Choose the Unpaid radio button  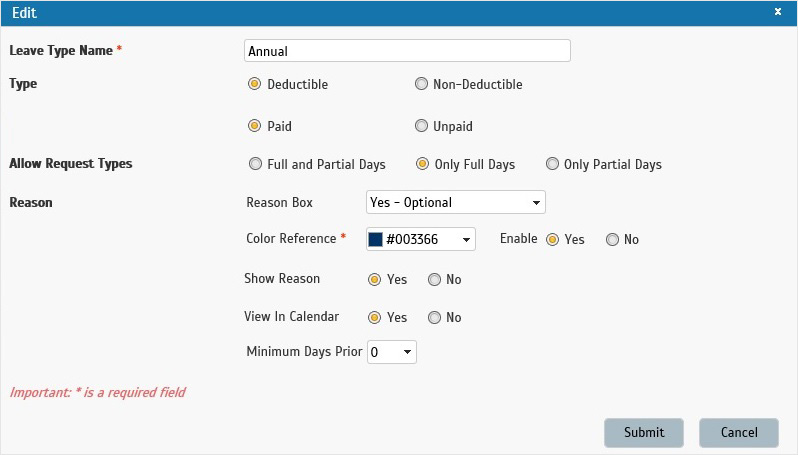coord(421,126)
